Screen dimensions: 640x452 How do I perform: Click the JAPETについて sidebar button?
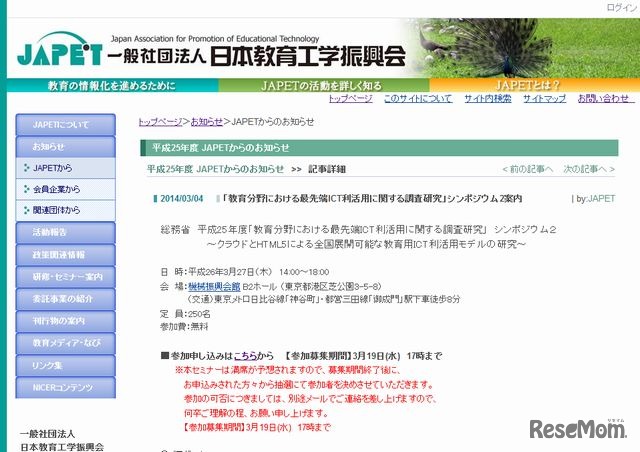click(x=66, y=125)
